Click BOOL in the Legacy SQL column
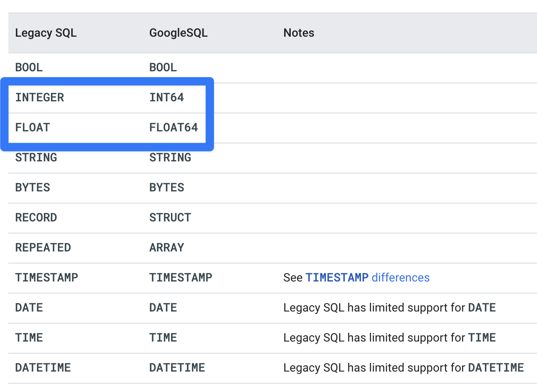 pos(29,68)
